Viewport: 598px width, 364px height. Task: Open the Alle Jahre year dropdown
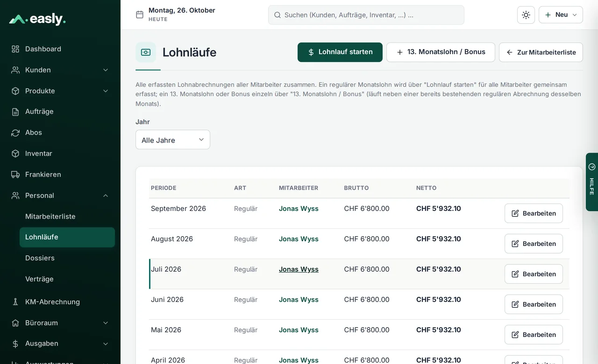pyautogui.click(x=173, y=140)
